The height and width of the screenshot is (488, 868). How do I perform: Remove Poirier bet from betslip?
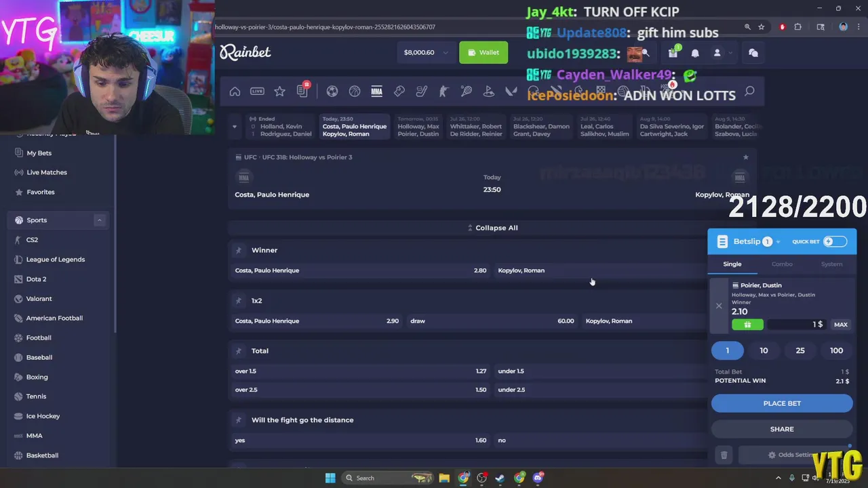tap(719, 306)
